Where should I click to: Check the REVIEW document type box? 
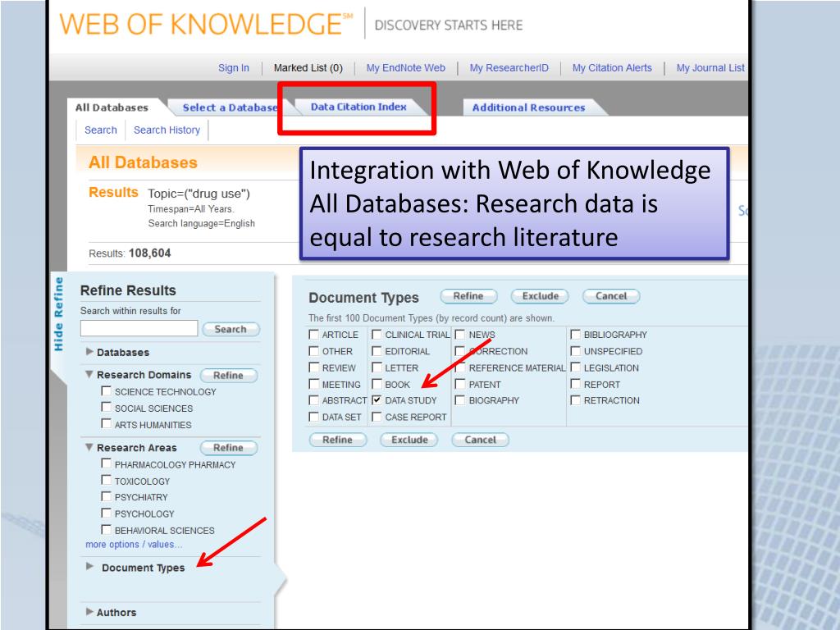click(314, 367)
